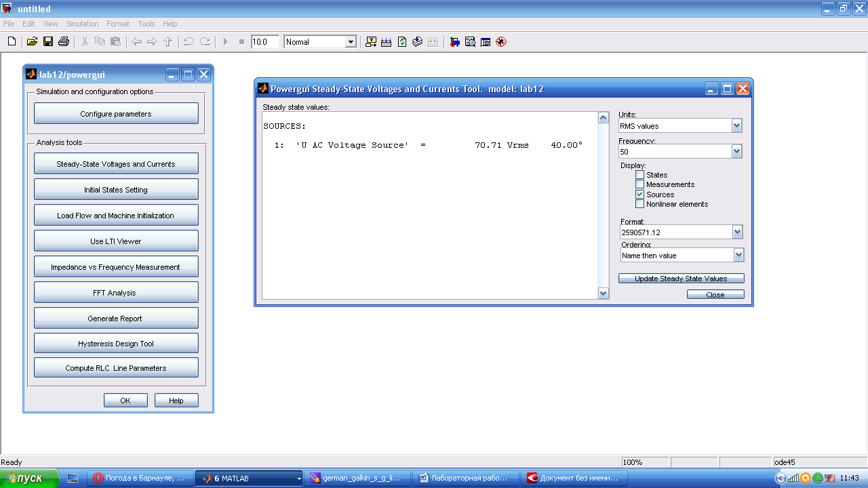Viewport: 868px width, 488px height.
Task: Open the Normal simulation mode dropdown
Action: click(351, 42)
